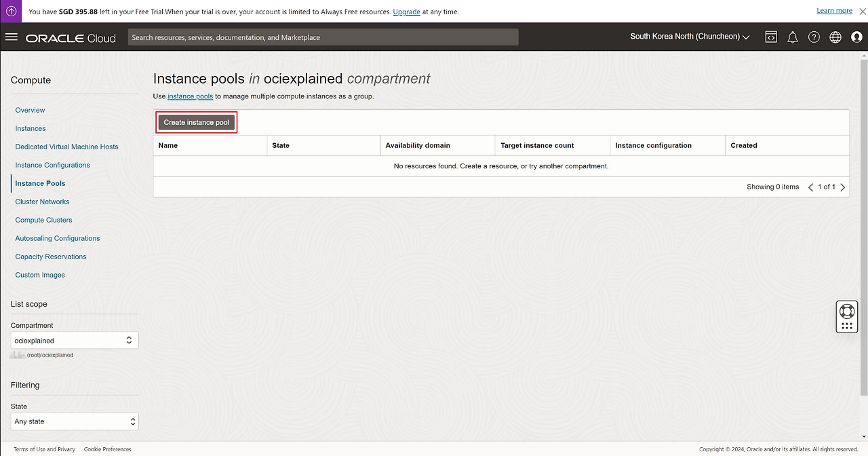Image resolution: width=868 pixels, height=456 pixels.
Task: Click the page vertical scrollbar
Action: click(x=863, y=227)
